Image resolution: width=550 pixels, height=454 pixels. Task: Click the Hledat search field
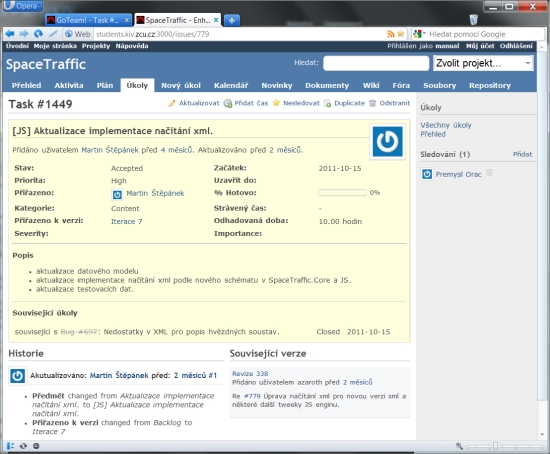[376, 64]
